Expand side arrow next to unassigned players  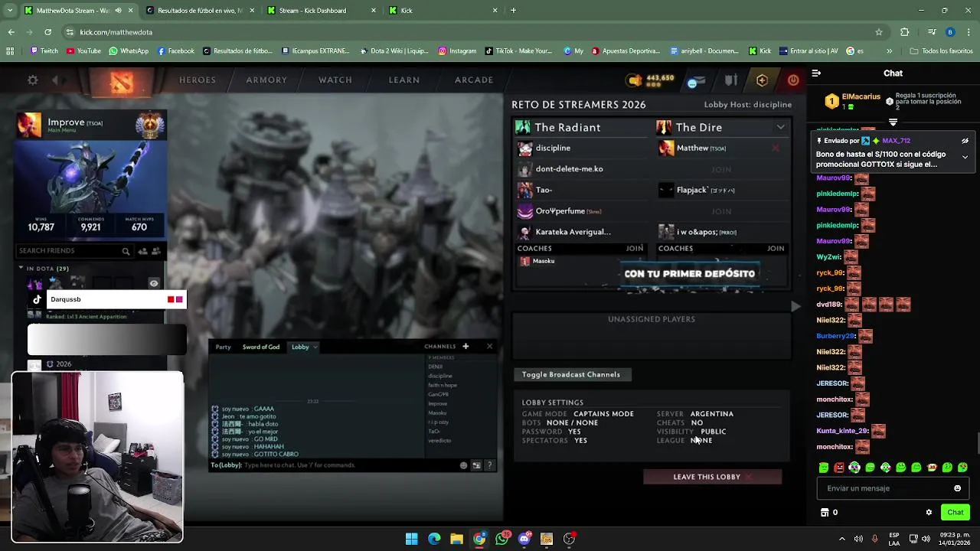(795, 306)
